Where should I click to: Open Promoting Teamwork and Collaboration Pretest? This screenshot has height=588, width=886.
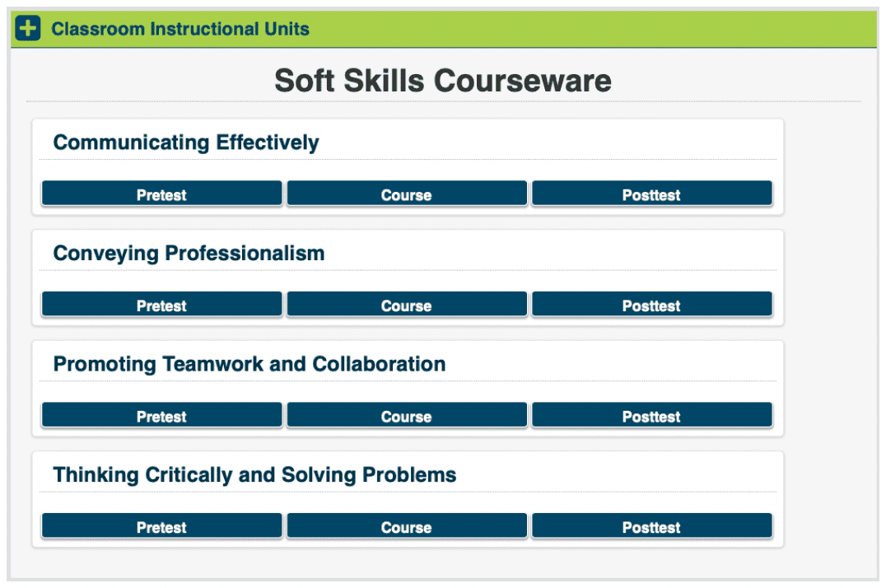161,416
